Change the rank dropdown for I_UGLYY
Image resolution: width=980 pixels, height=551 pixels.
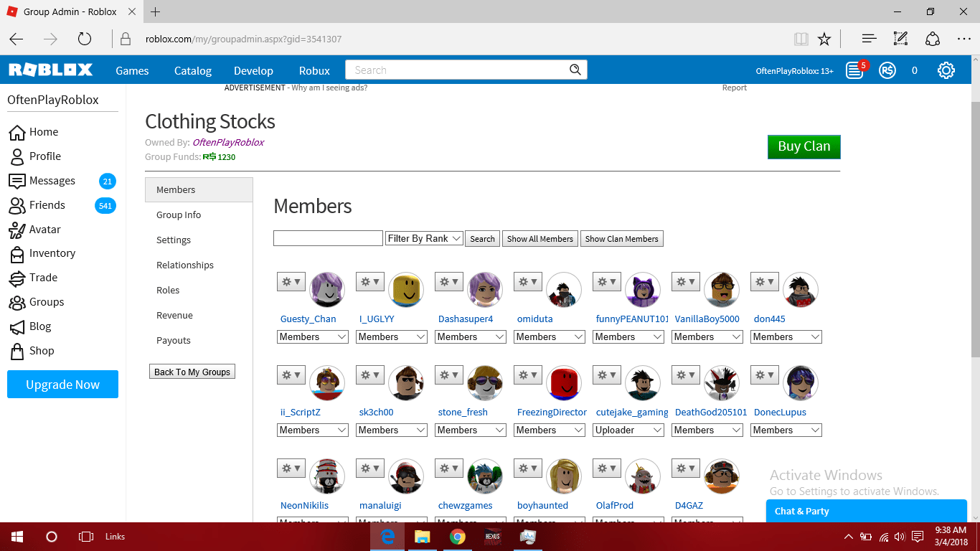392,336
